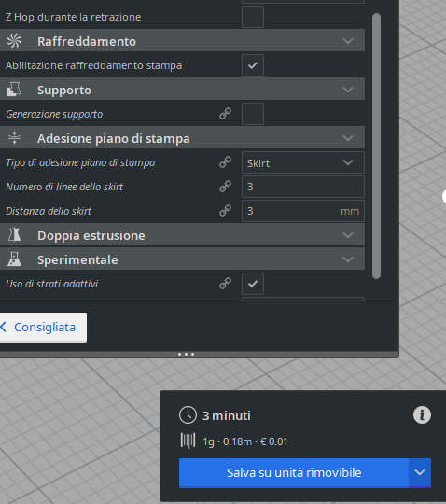Click the Adesione piano di stampa icon
The width and height of the screenshot is (446, 504).
[x=14, y=138]
